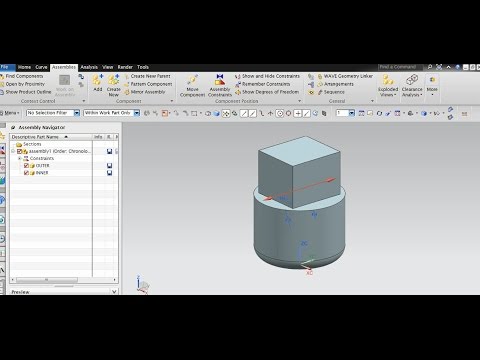
Task: Click the modified icon for OUTER
Action: (x=109, y=166)
